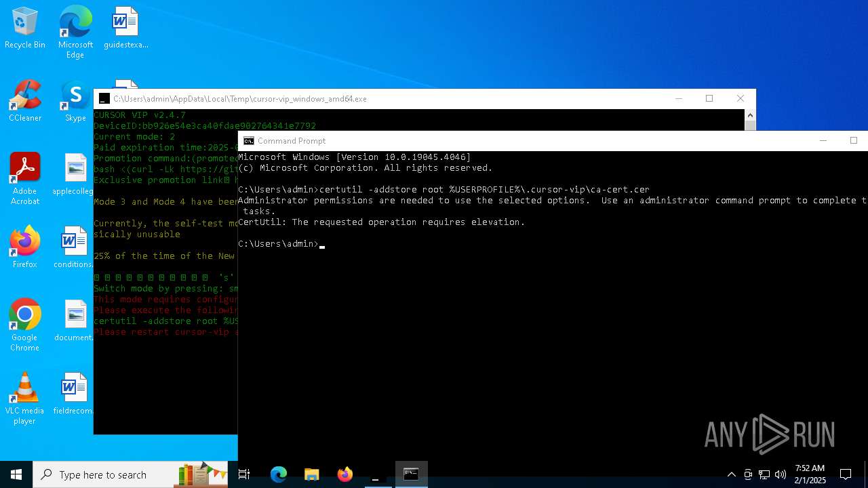This screenshot has height=488, width=868.
Task: Click the 'CURSOR VIP v2.4.7' line
Action: (x=140, y=115)
